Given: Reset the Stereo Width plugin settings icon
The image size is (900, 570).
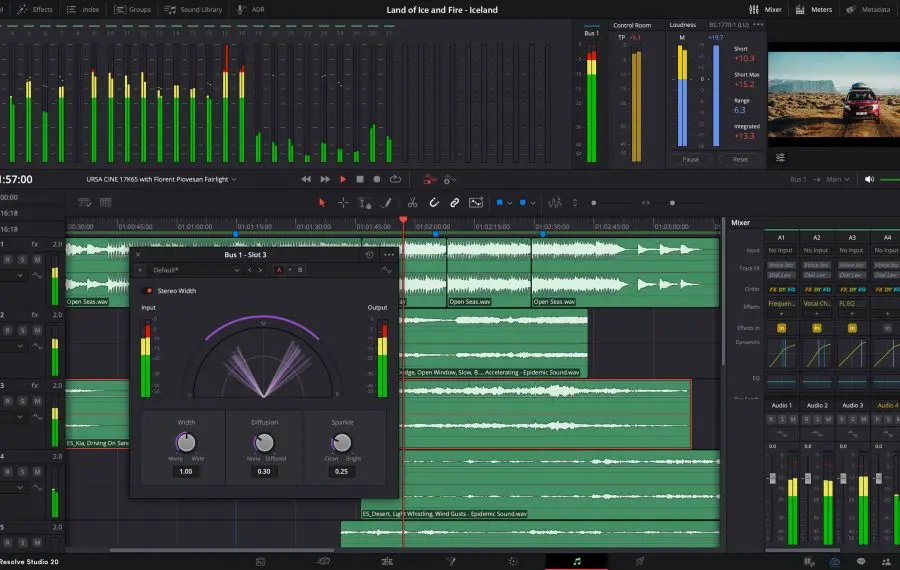Looking at the screenshot, I should [369, 254].
